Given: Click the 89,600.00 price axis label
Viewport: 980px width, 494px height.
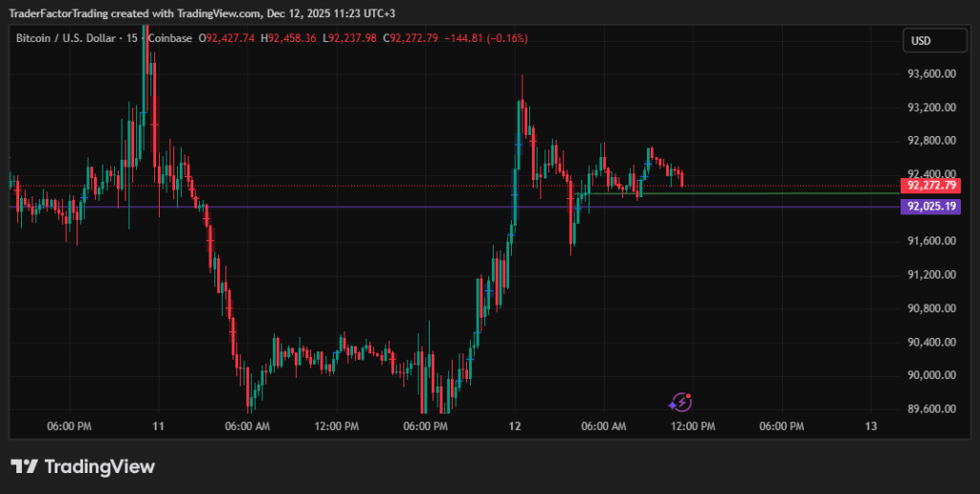Looking at the screenshot, I should pyautogui.click(x=931, y=409).
